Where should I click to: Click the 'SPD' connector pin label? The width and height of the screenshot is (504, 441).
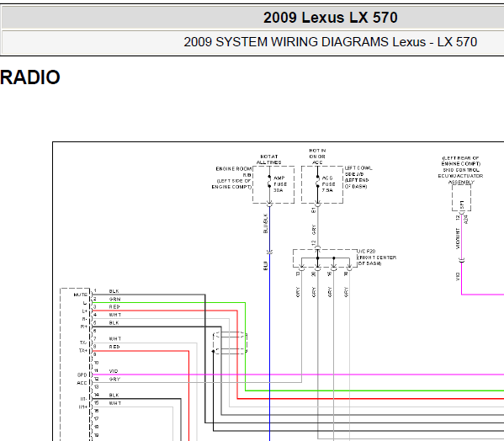point(82,375)
